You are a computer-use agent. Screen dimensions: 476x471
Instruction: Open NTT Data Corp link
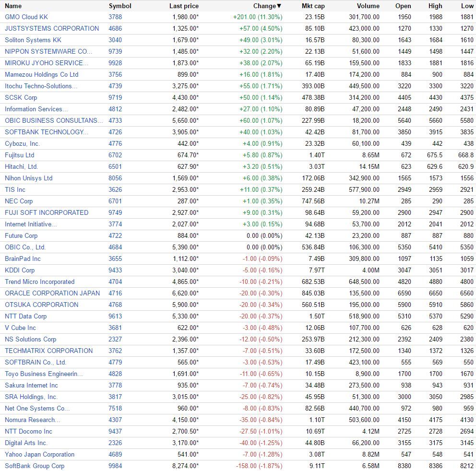tap(26, 317)
